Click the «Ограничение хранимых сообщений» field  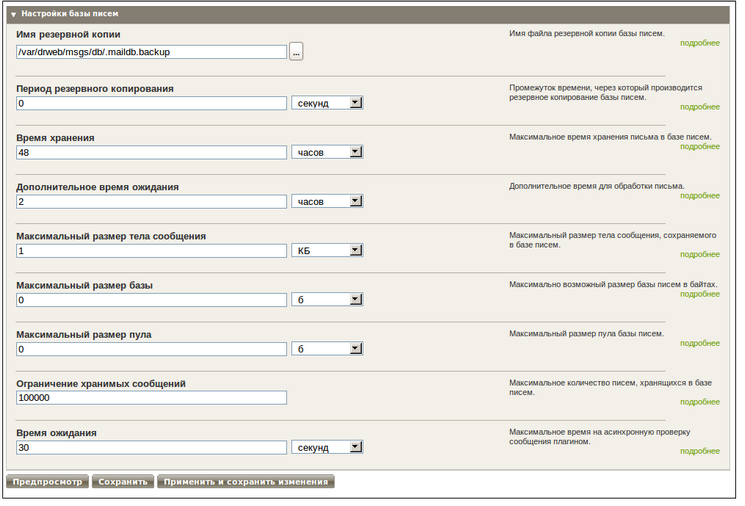(x=152, y=398)
